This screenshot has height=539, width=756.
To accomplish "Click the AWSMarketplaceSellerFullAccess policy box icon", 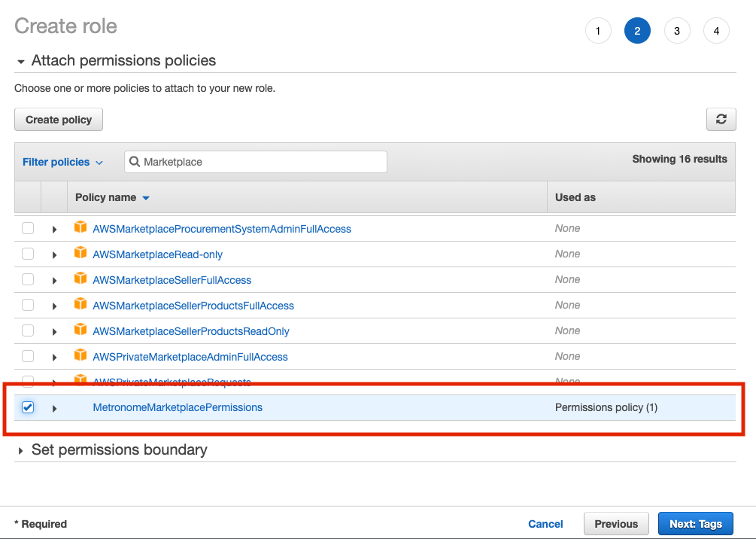I will [80, 279].
